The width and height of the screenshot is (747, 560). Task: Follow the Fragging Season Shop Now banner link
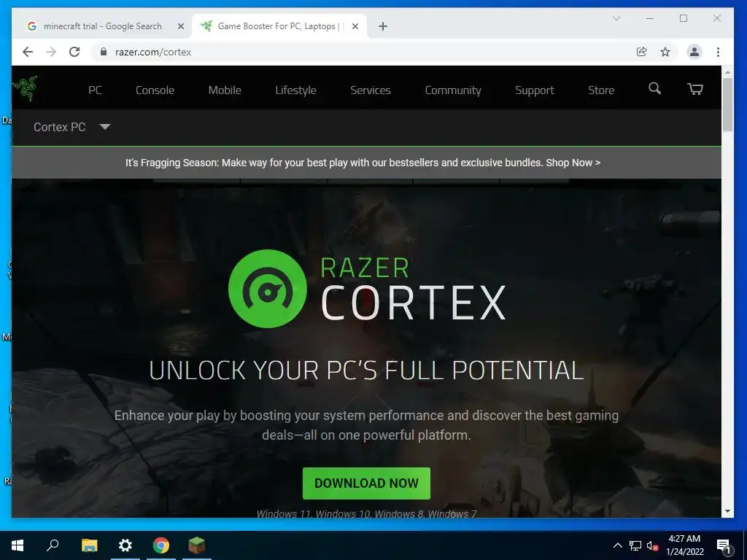tap(573, 163)
